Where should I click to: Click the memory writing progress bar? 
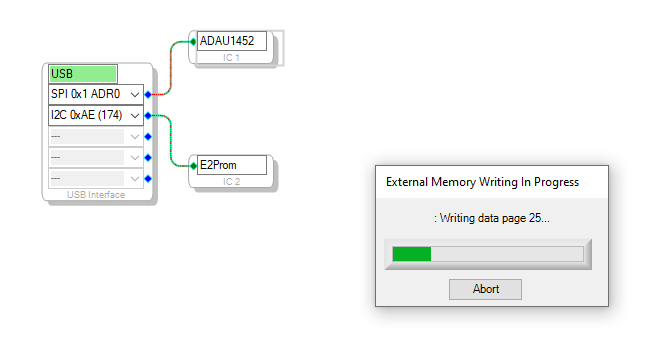[488, 254]
